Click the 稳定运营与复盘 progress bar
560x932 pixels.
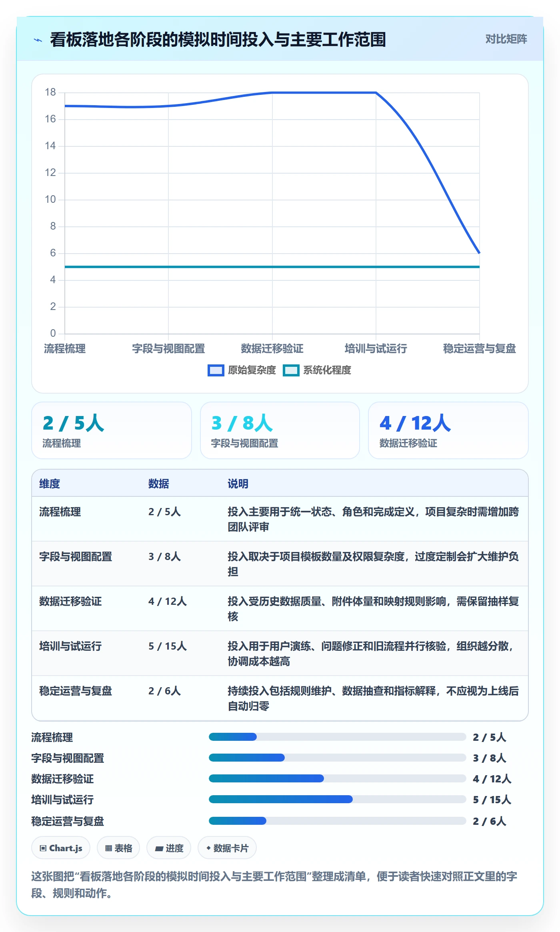point(337,821)
